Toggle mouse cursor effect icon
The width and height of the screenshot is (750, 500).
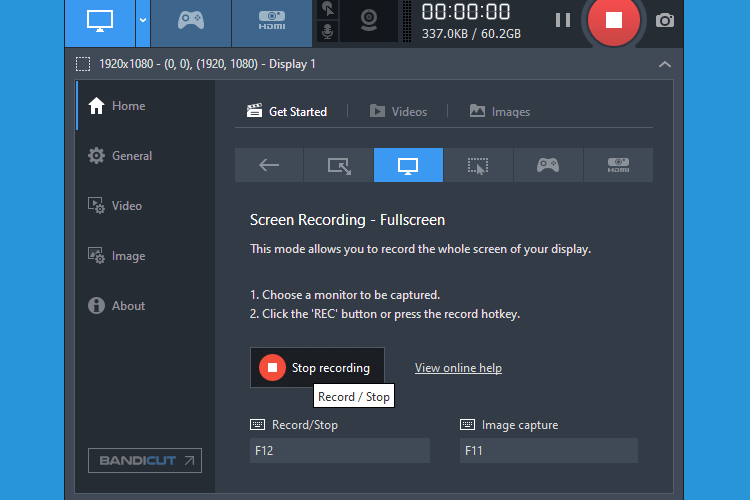328,10
